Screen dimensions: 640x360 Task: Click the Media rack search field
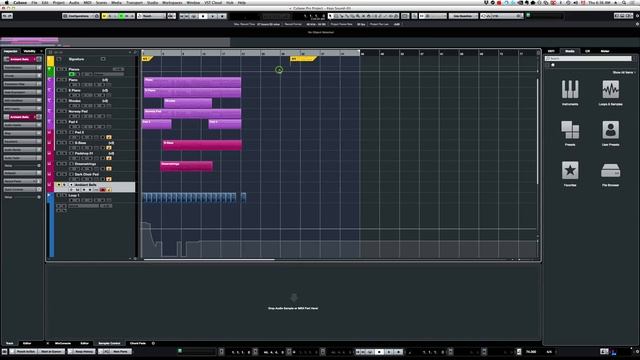[x=589, y=59]
